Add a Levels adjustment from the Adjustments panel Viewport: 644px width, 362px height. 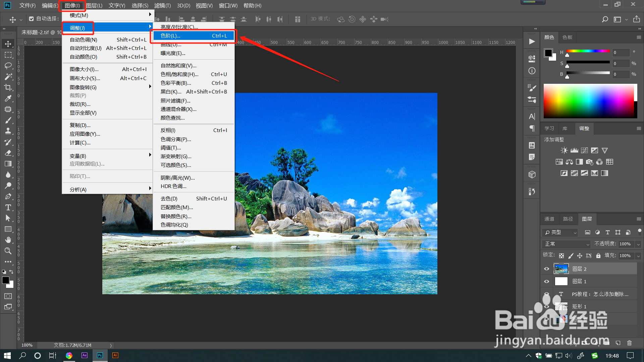[574, 150]
